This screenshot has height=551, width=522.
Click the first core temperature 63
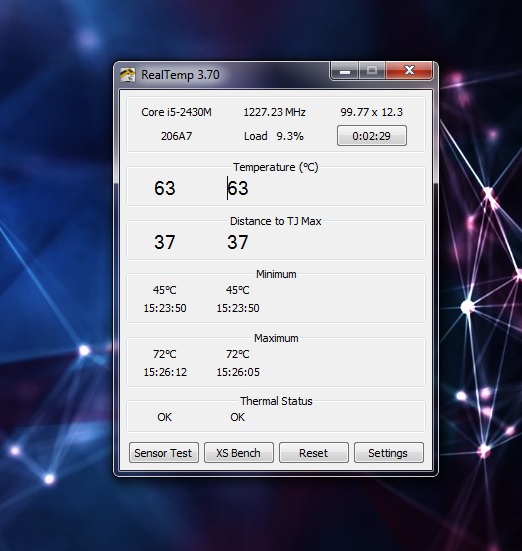(x=165, y=188)
